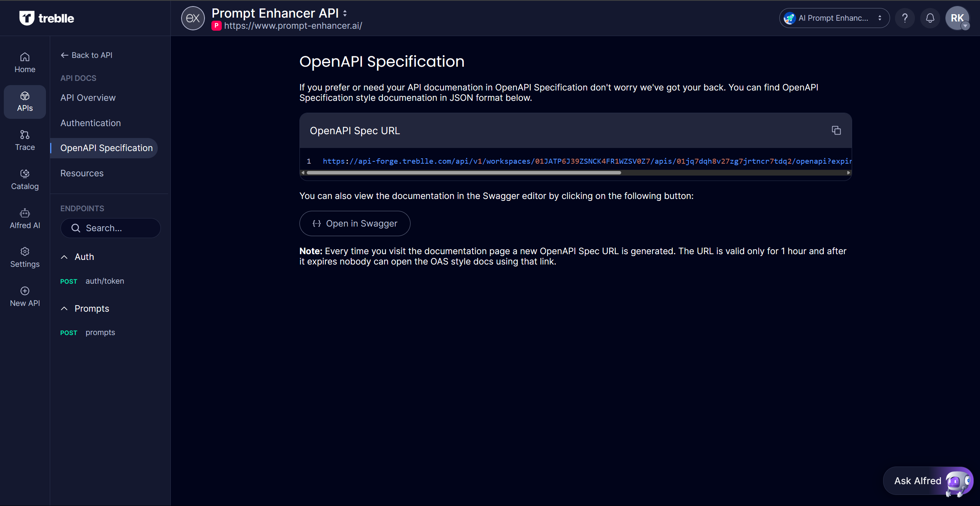
Task: Click the OpenAPI Spec URL header label
Action: click(x=355, y=131)
